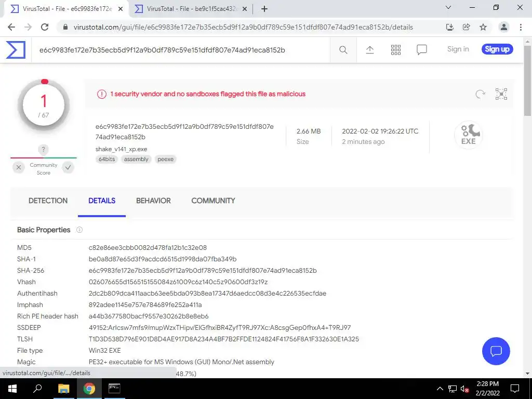The height and width of the screenshot is (399, 532).
Task: Open the BEHAVIOR tab
Action: point(153,201)
